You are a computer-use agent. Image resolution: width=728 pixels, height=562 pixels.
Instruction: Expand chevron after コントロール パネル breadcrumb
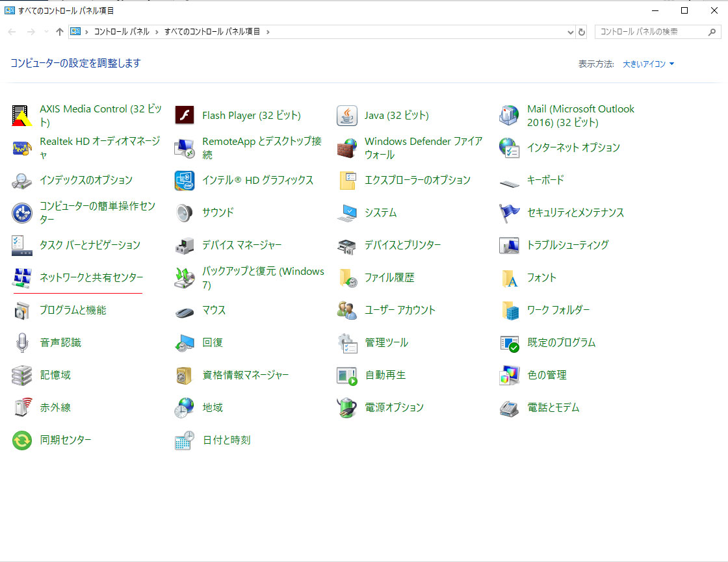pos(157,32)
